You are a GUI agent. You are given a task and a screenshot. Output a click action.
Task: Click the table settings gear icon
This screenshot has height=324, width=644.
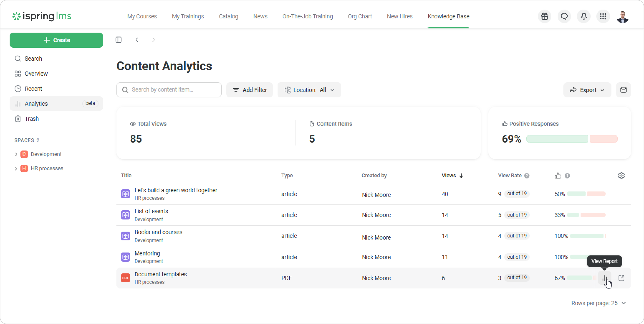point(621,176)
